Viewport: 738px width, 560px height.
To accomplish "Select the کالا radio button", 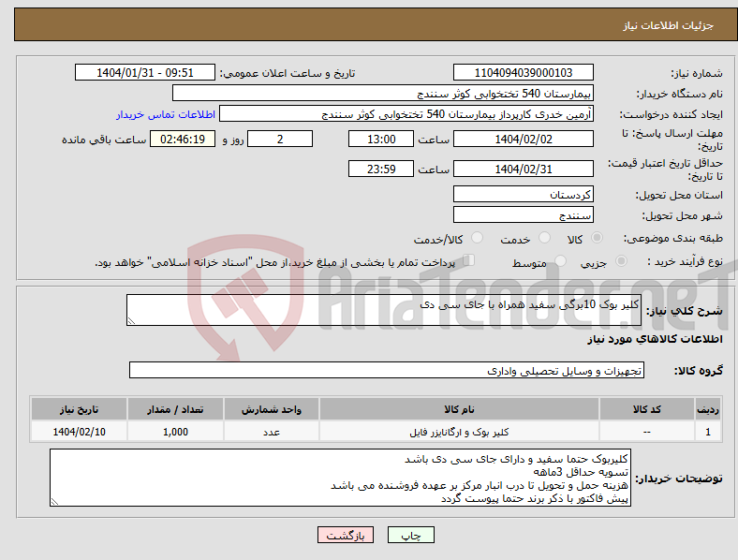I will (x=597, y=238).
